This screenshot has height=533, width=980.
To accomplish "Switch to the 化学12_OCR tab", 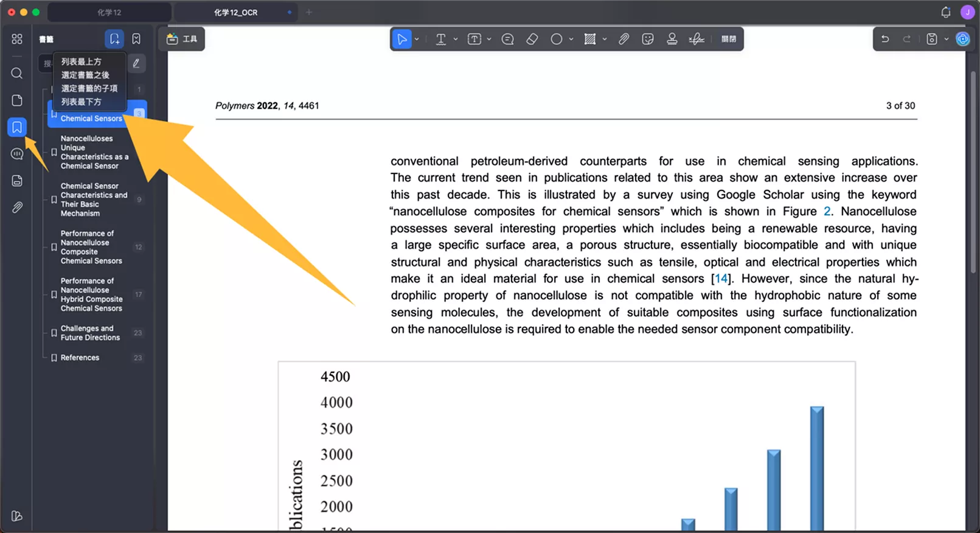I will coord(235,12).
